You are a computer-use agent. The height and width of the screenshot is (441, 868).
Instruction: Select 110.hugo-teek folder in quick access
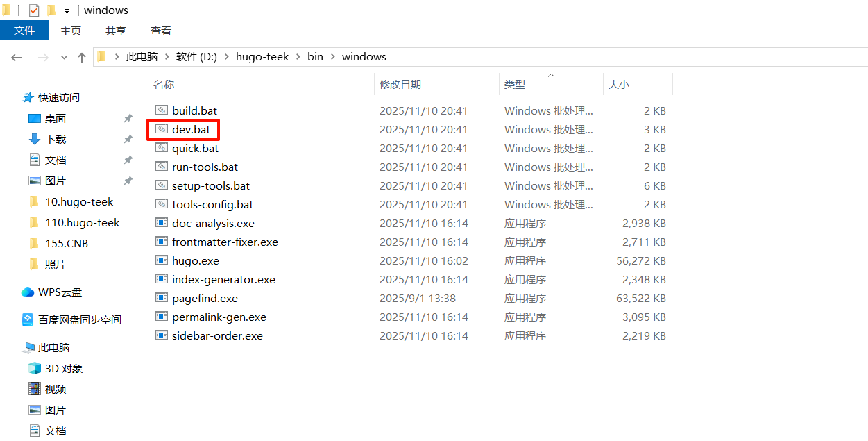(x=82, y=223)
